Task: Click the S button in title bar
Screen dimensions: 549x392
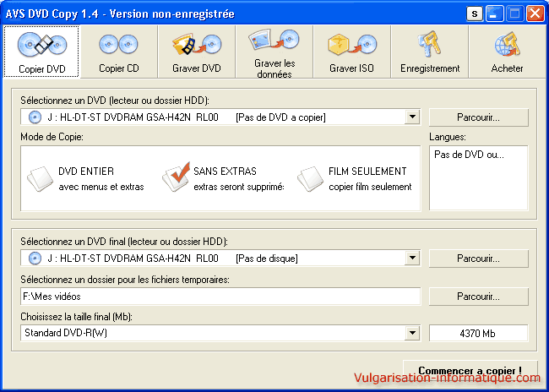Action: click(475, 14)
